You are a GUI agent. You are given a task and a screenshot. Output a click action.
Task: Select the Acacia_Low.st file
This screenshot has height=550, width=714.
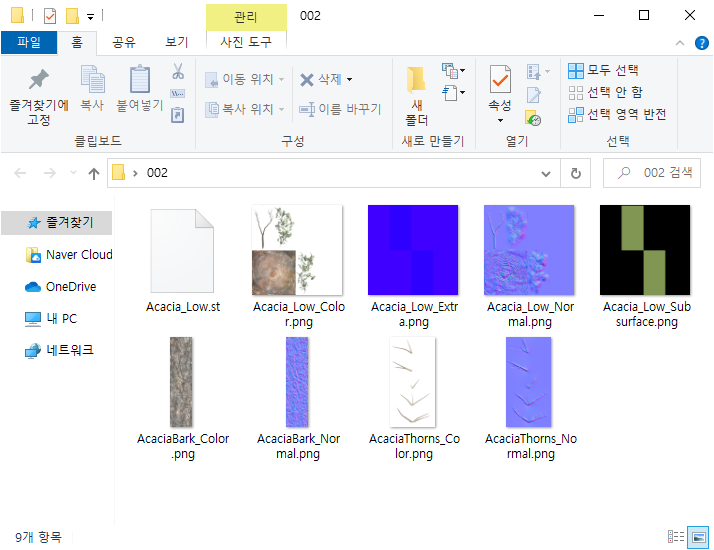pos(183,260)
